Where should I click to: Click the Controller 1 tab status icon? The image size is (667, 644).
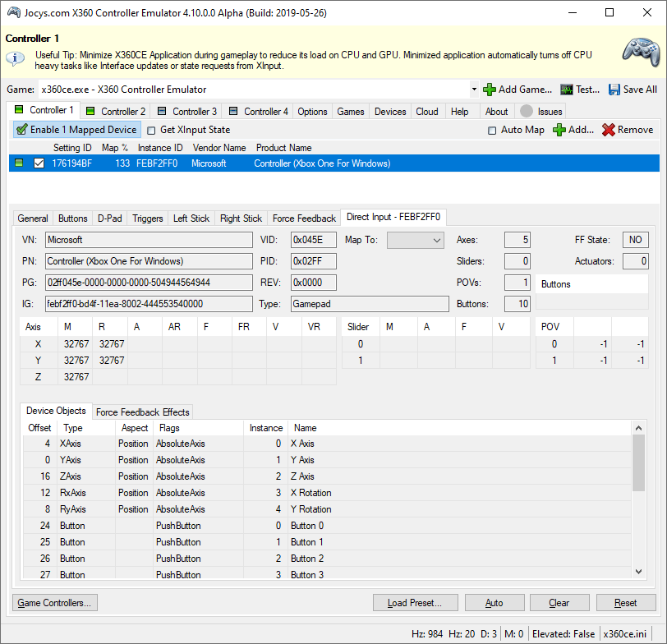[19, 109]
